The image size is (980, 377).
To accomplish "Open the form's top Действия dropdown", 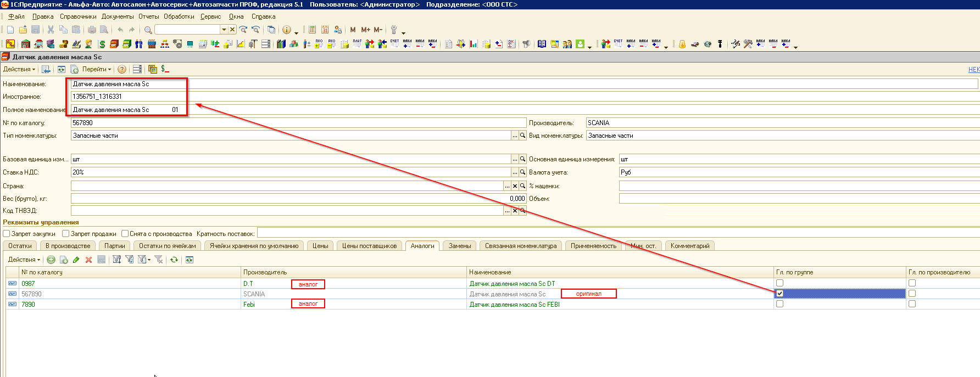I will pyautogui.click(x=19, y=69).
